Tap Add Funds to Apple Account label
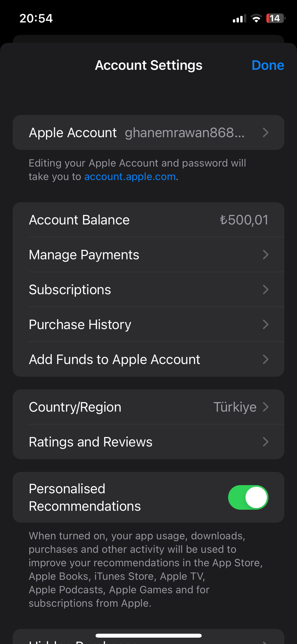 point(115,359)
